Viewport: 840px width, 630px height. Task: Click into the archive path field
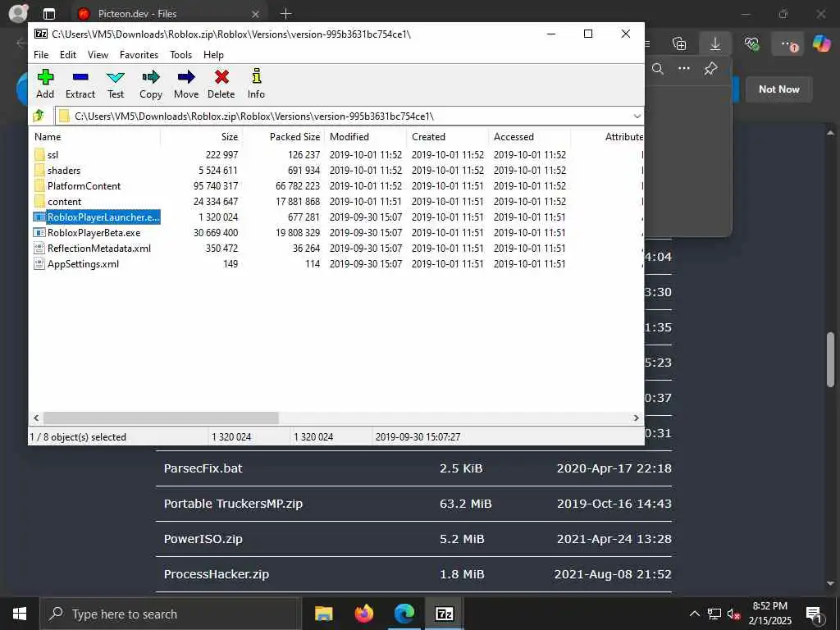click(343, 116)
